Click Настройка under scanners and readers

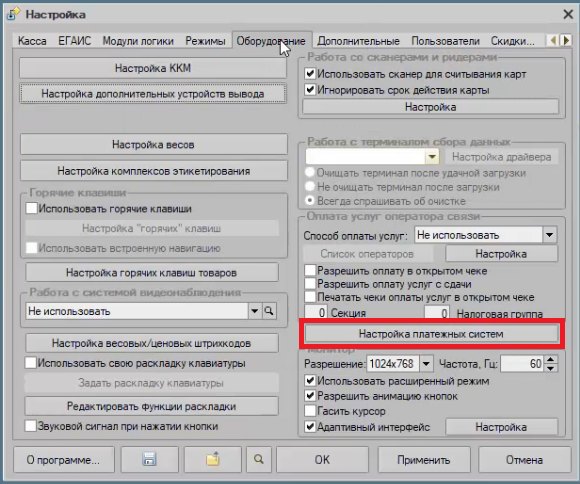[x=431, y=107]
